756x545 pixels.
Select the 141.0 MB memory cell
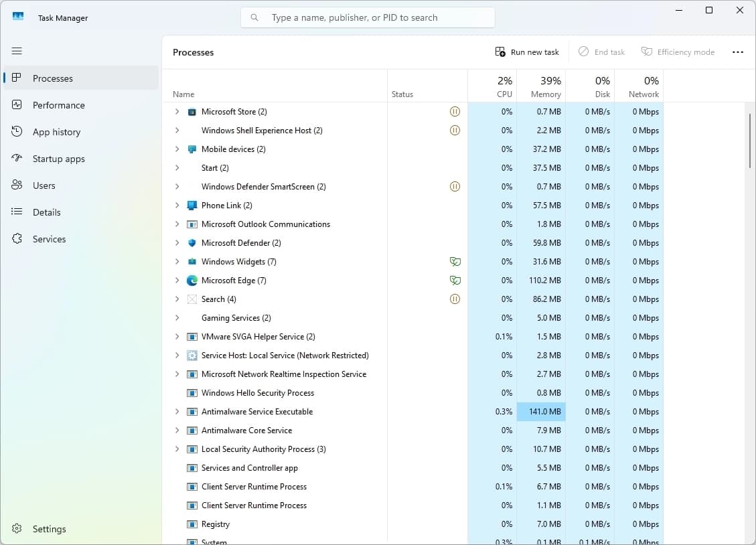(541, 412)
